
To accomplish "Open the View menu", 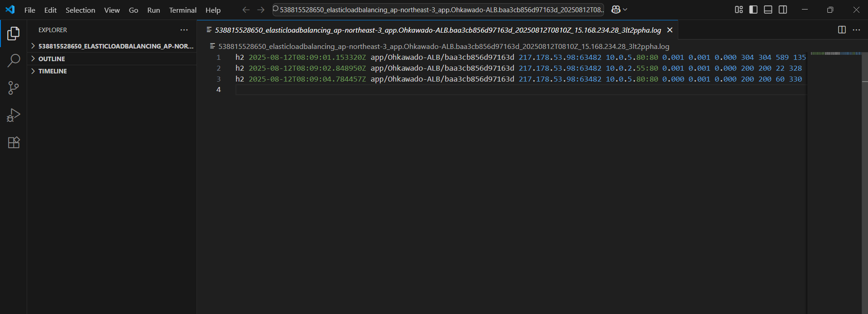I will point(112,10).
